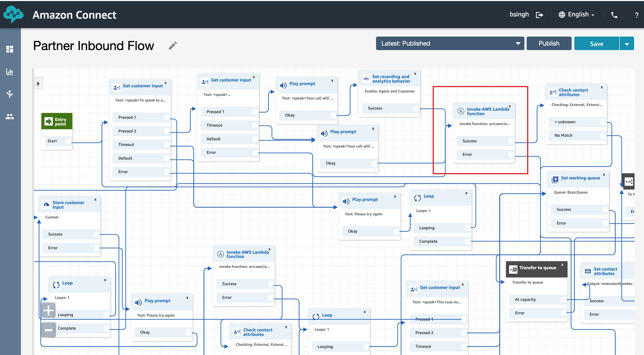This screenshot has width=644, height=355.
Task: Click the Loop icon next to Play prompt Please try again
Action: pyautogui.click(x=417, y=198)
